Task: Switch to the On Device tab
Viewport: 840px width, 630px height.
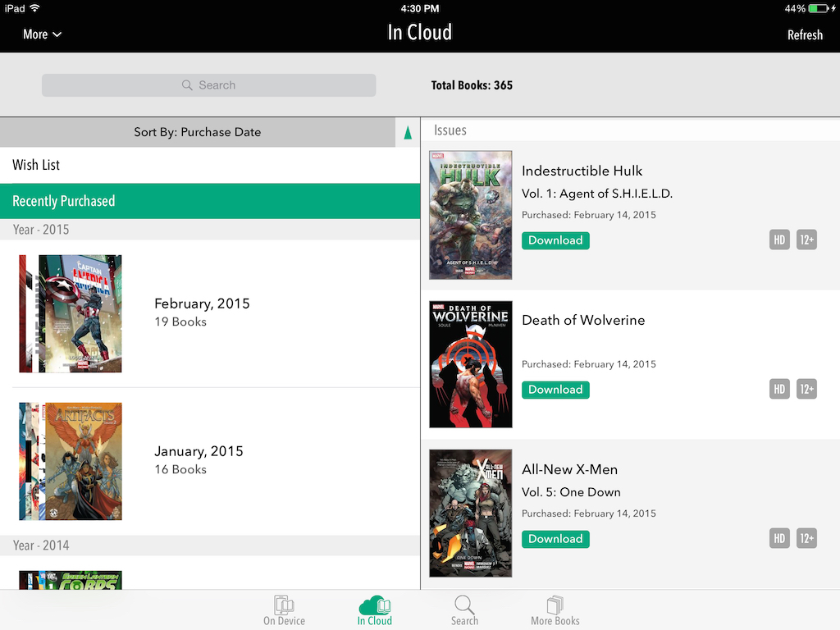Action: [284, 610]
